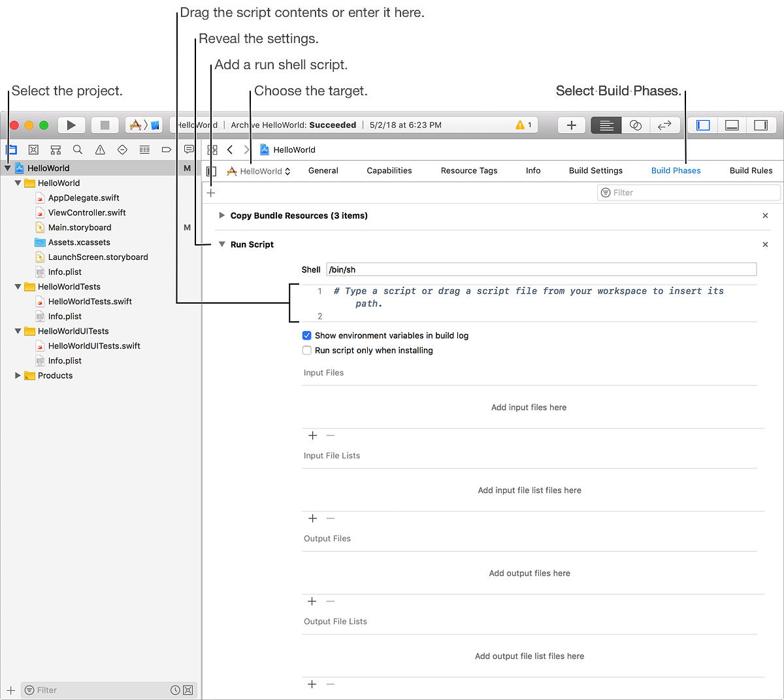Select the Standard editor button
Screen dimensions: 784x700
tap(606, 125)
